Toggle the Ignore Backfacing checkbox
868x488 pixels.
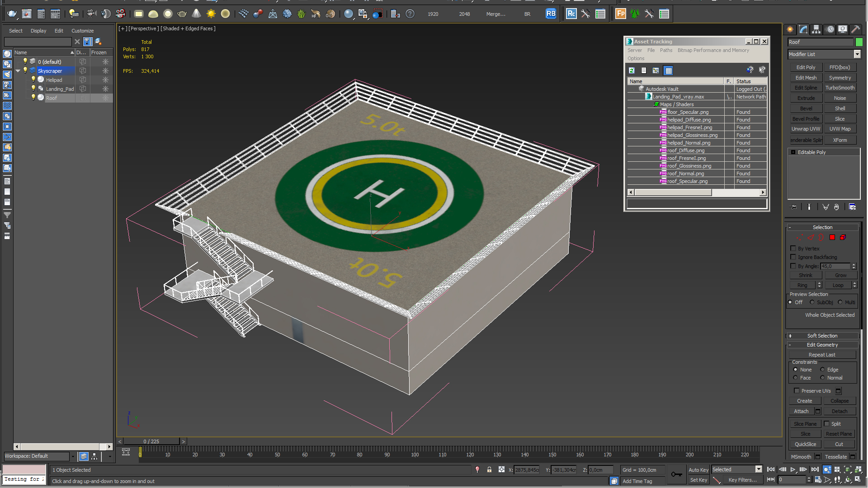(x=793, y=257)
